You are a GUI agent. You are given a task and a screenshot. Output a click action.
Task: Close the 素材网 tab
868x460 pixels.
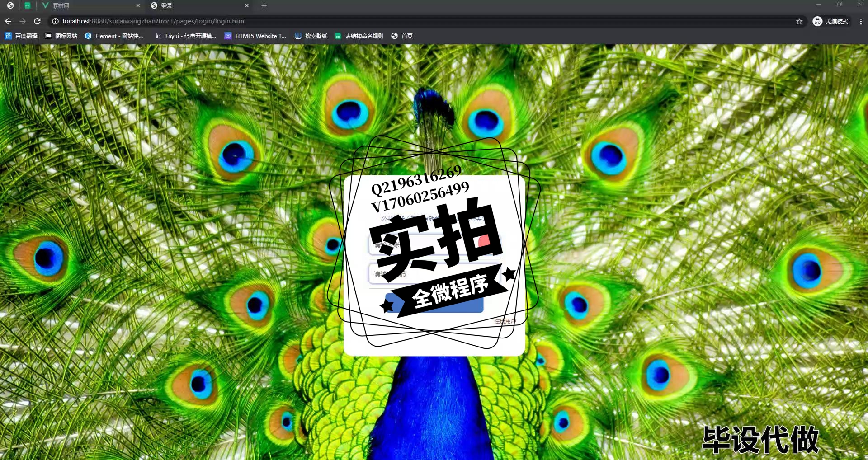coord(138,5)
